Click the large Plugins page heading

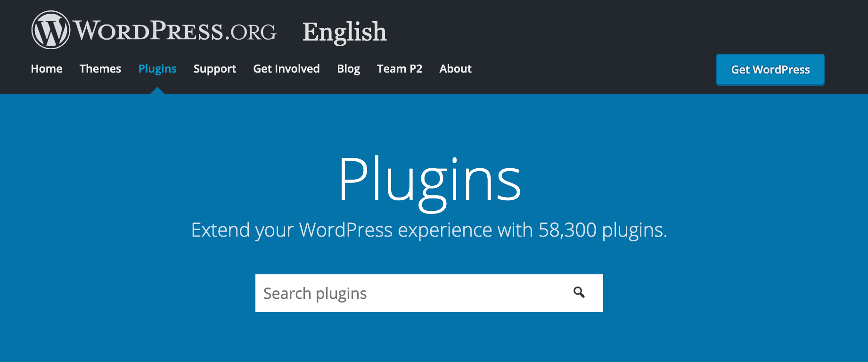tap(429, 180)
